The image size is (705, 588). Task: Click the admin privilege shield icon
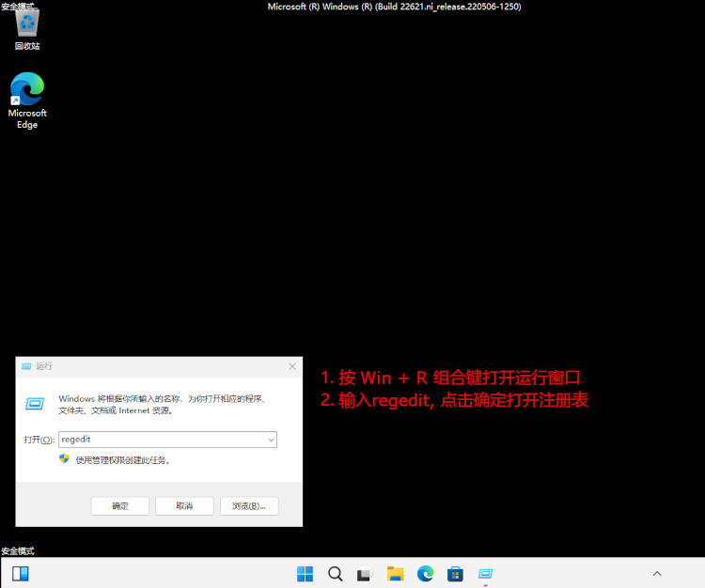pyautogui.click(x=64, y=458)
